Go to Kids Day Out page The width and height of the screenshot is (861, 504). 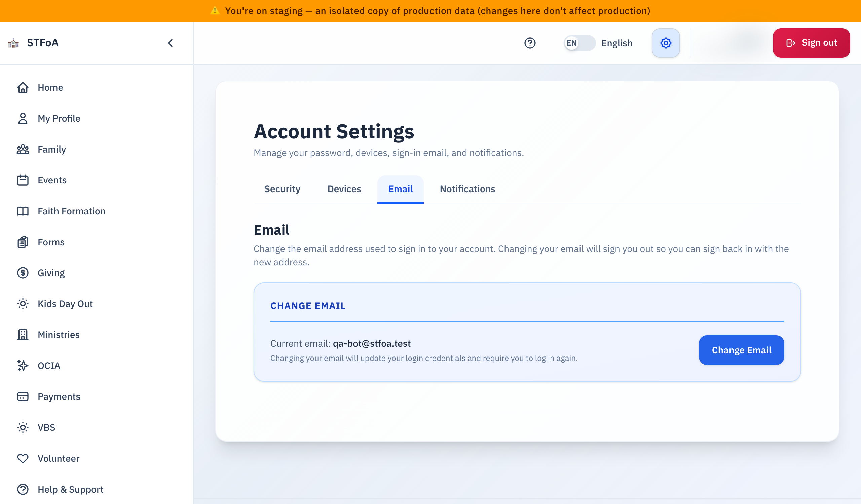65,304
